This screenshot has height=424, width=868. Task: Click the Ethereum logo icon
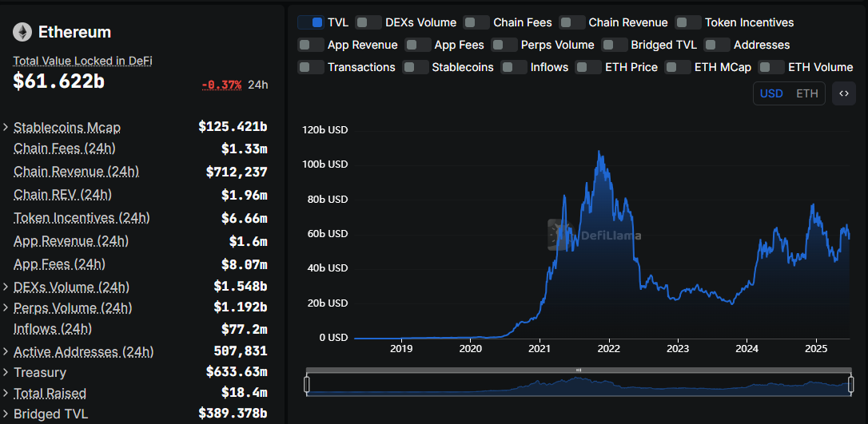point(22,32)
